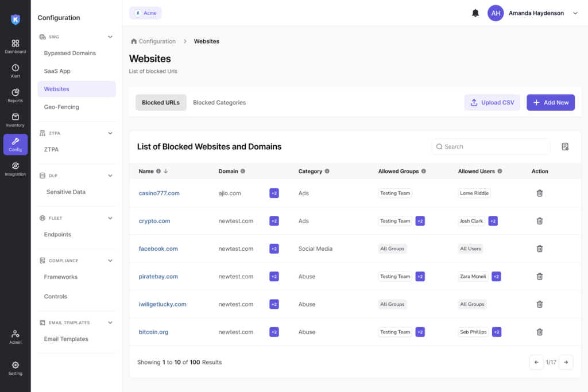Open the casino777.com link
The image size is (588, 392).
159,193
